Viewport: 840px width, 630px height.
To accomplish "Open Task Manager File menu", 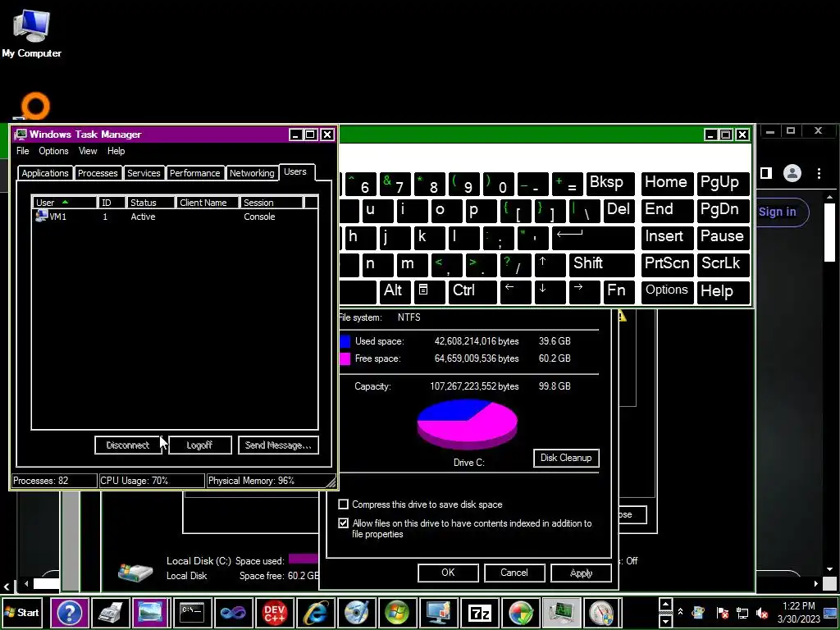I will click(x=22, y=151).
